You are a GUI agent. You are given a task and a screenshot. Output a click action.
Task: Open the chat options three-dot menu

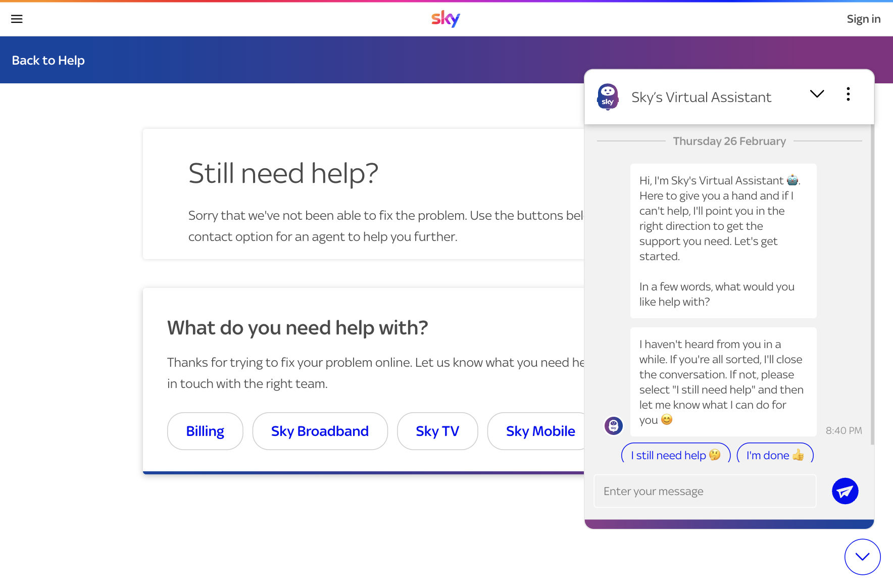pyautogui.click(x=848, y=94)
